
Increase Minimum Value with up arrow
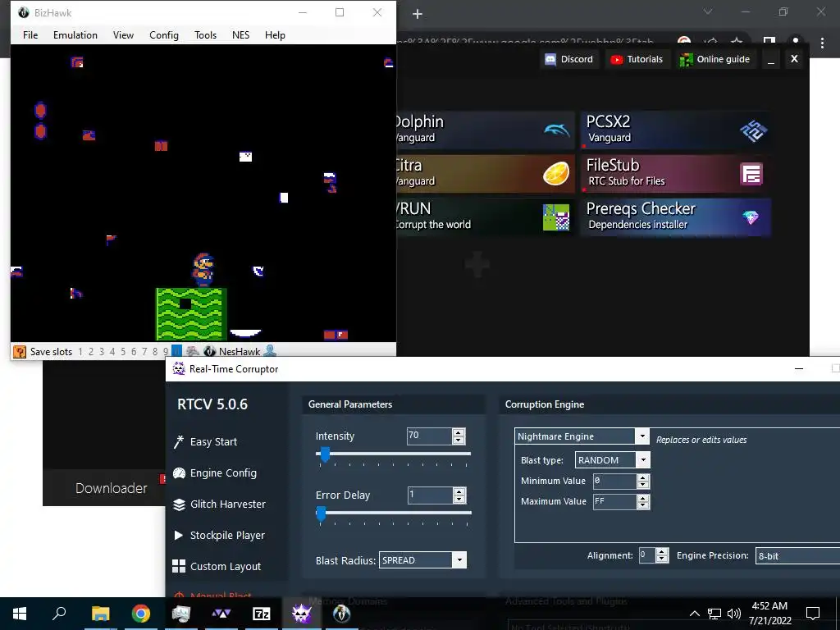[x=643, y=477]
